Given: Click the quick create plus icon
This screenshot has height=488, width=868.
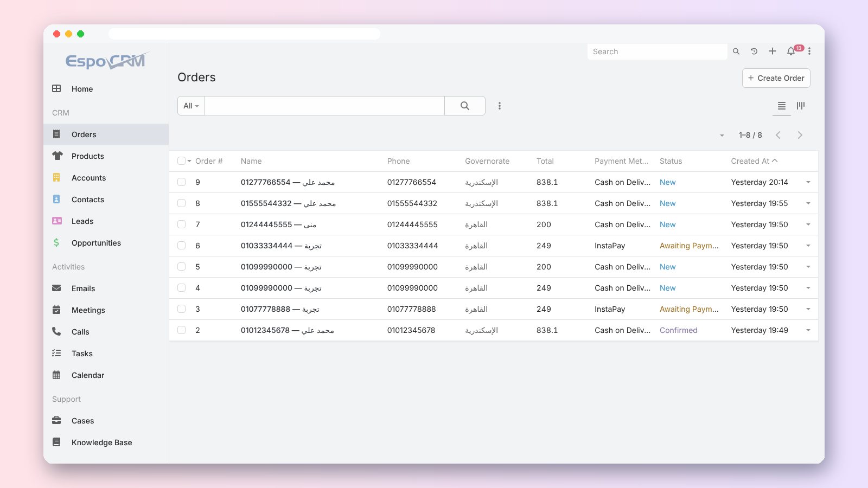Looking at the screenshot, I should 773,51.
